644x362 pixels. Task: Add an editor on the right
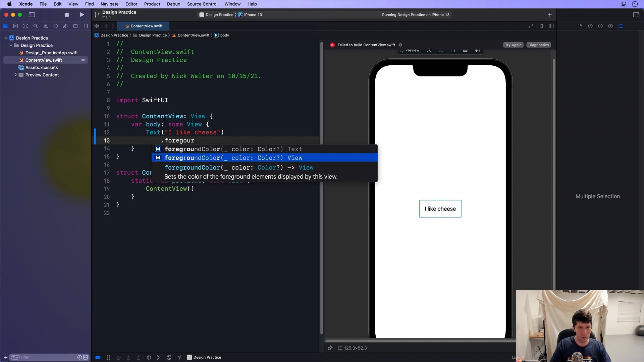pyautogui.click(x=551, y=26)
